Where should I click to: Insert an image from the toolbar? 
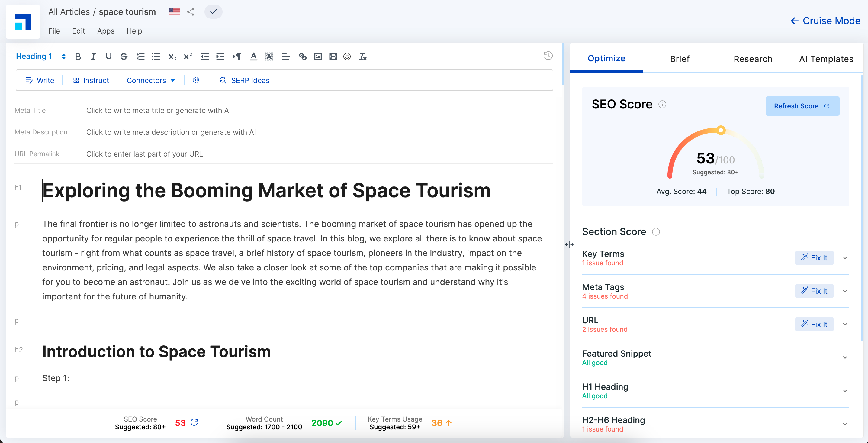[318, 57]
